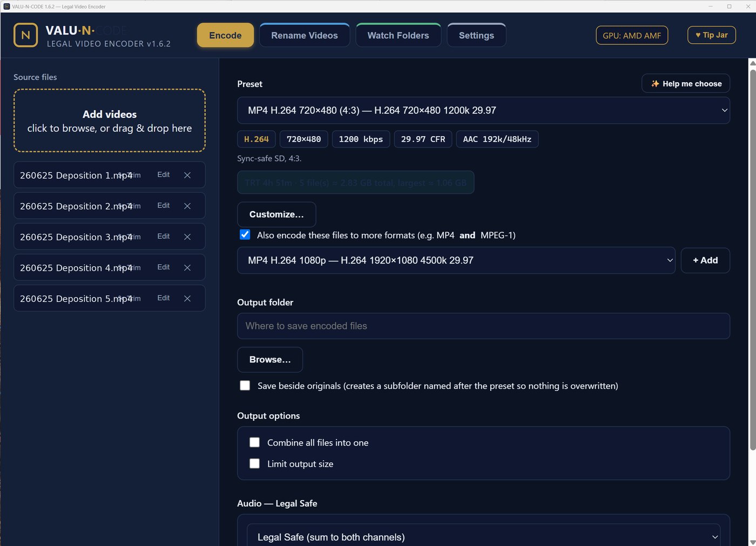Tick 'Combine all files into one'

click(x=255, y=442)
